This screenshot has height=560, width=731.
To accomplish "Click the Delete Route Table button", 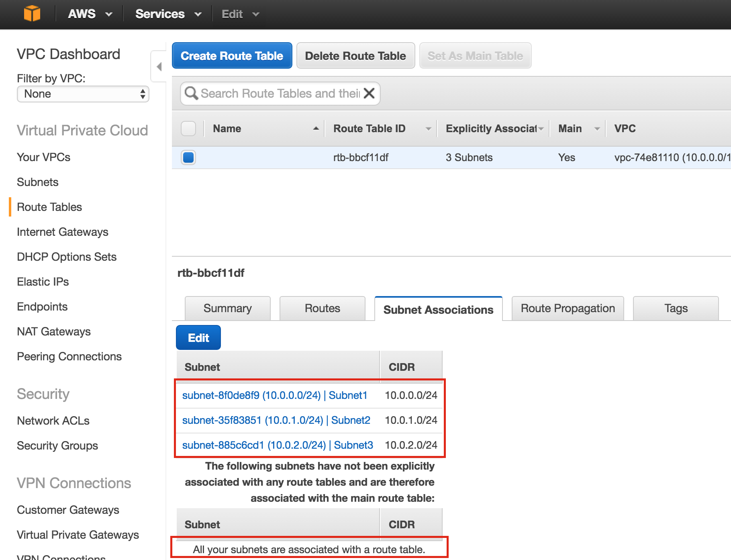I will point(356,56).
